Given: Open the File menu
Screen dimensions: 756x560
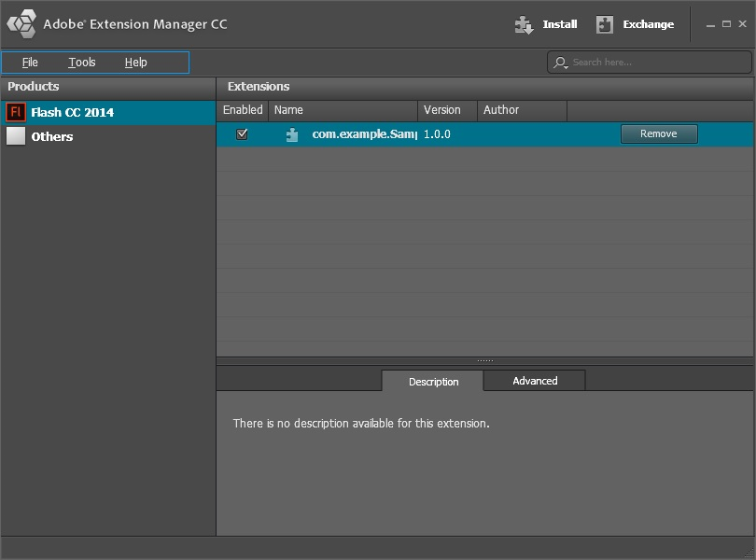Looking at the screenshot, I should point(30,62).
